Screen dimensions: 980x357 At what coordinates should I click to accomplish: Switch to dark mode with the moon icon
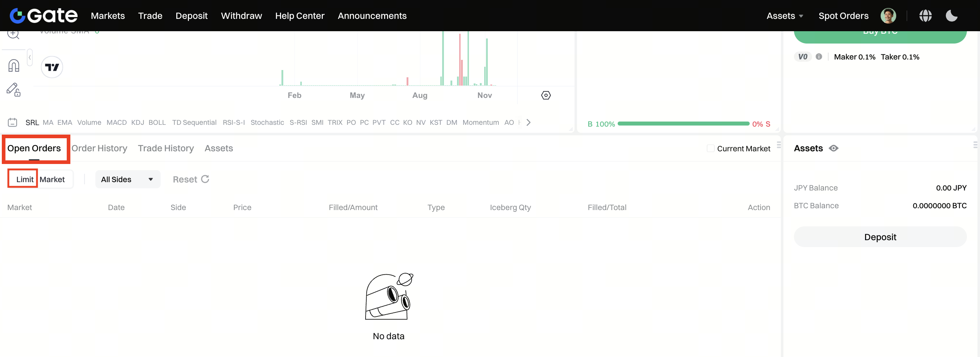(951, 16)
